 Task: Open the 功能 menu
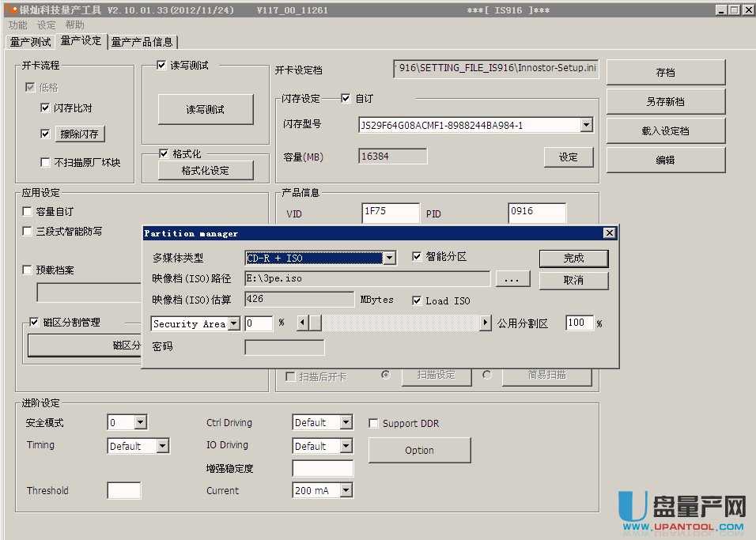click(17, 25)
